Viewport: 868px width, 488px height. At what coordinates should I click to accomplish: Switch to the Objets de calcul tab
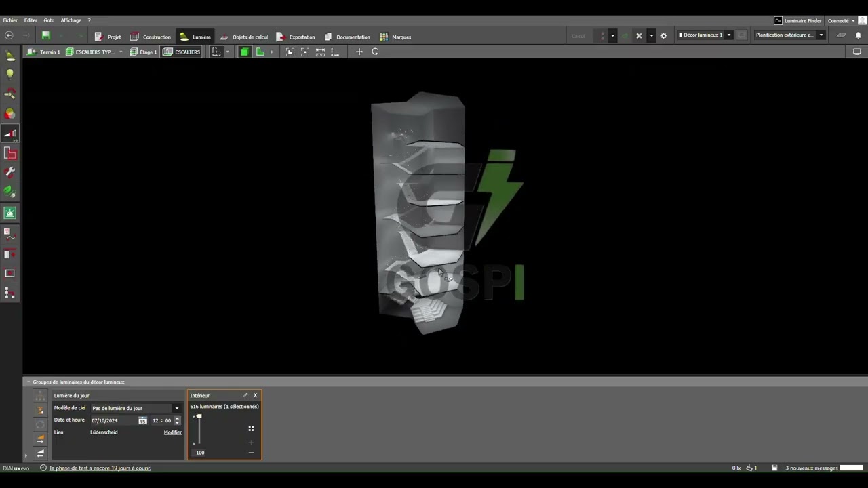pos(243,37)
